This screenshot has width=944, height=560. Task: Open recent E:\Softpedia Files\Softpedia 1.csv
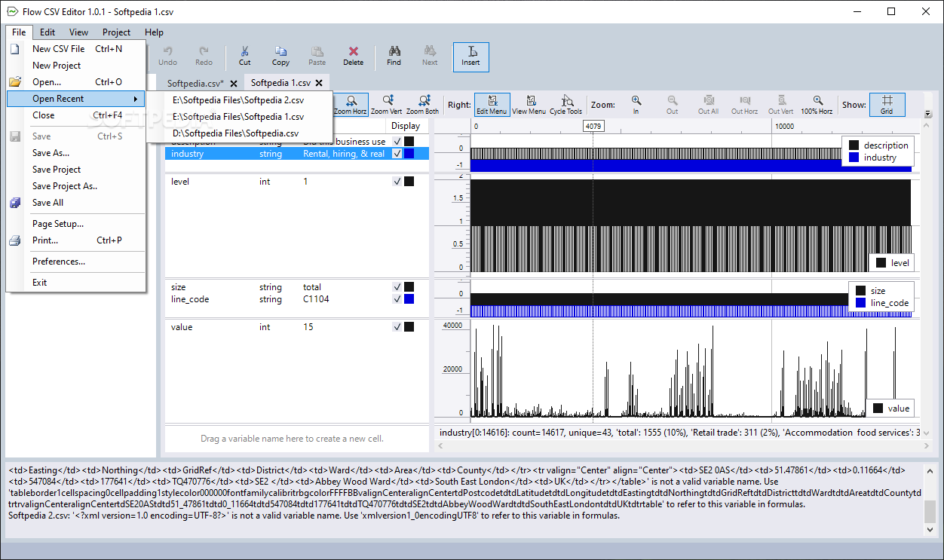tap(239, 117)
